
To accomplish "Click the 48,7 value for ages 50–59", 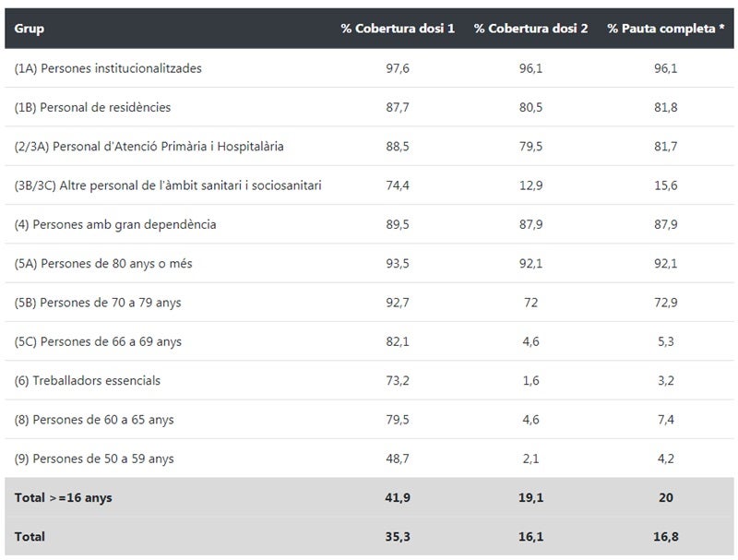I will coord(398,459).
